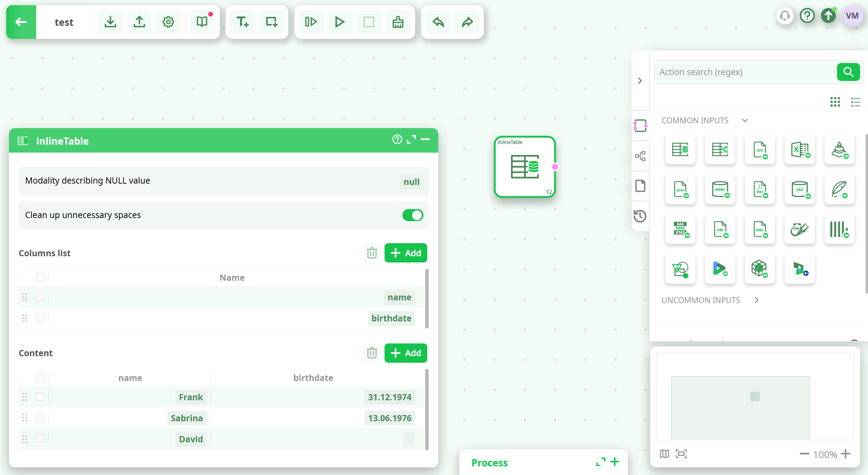This screenshot has height=475, width=868.
Task: Open the history icon in side panel
Action: pyautogui.click(x=640, y=216)
